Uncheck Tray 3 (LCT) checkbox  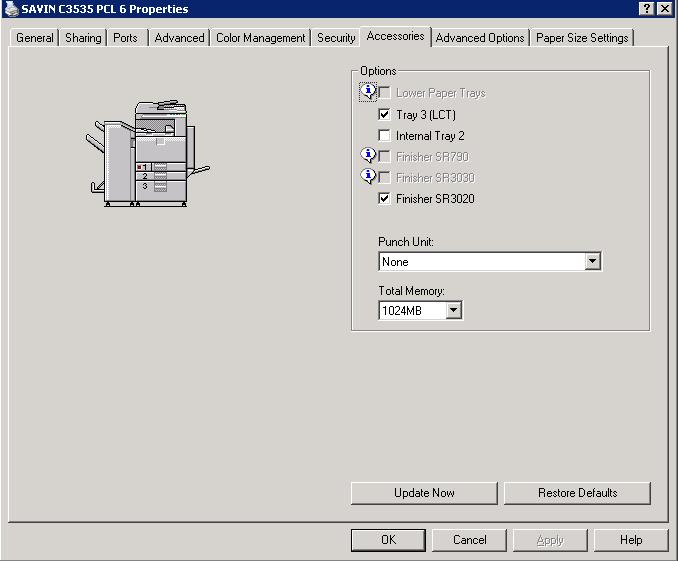384,114
